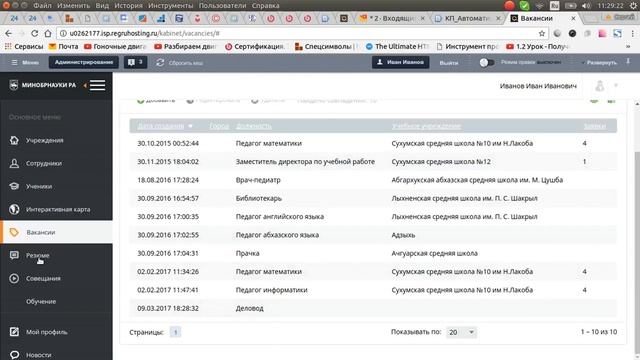Click the Администрирование button
Image resolution: width=640 pixels, height=360 pixels.
[x=84, y=62]
